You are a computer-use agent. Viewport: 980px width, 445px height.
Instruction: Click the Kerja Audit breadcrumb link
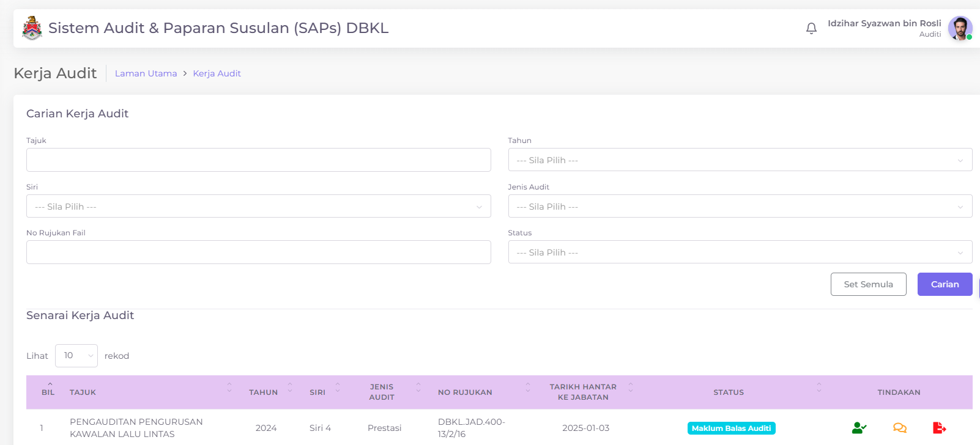(217, 73)
